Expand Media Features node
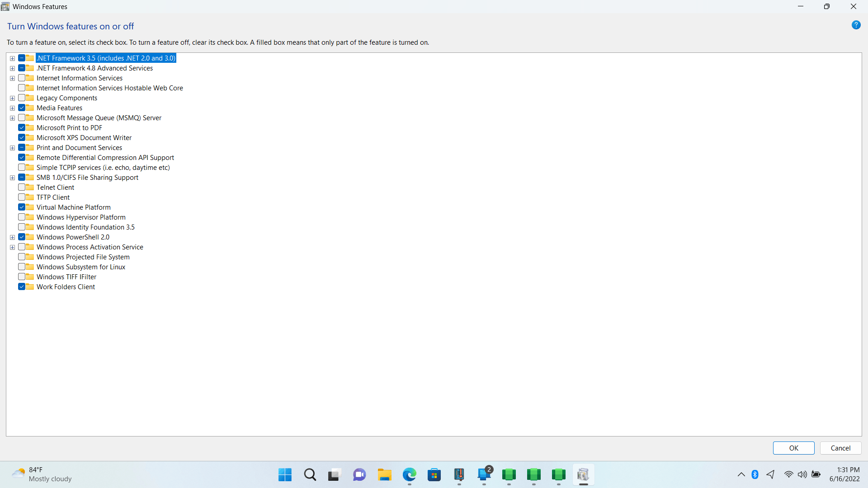 pos(13,108)
